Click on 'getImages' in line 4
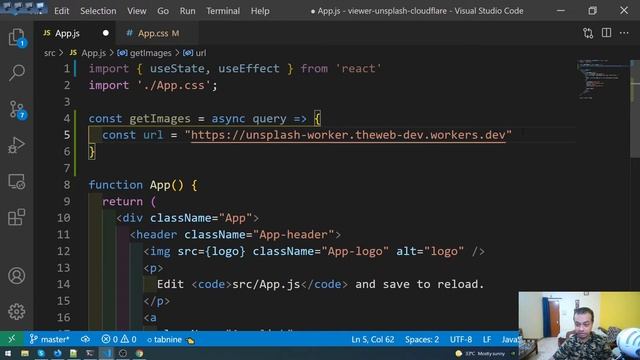The height and width of the screenshot is (360, 640). 160,119
